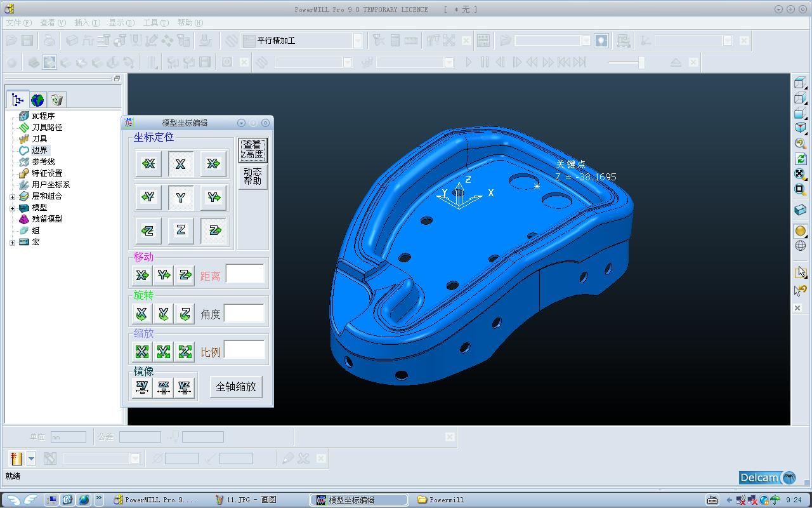Select 刀具 in the explorer tree
The width and height of the screenshot is (812, 508).
click(39, 139)
